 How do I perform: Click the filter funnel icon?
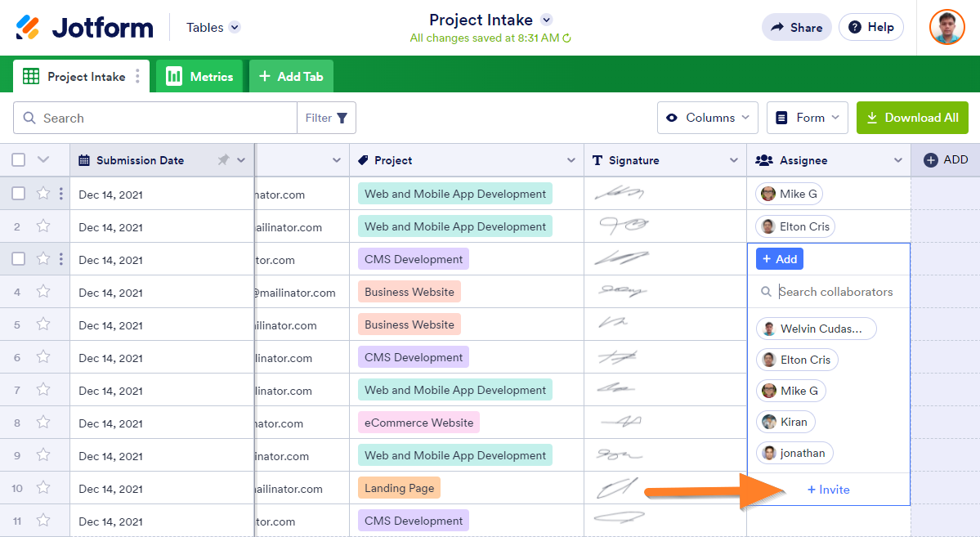point(342,118)
